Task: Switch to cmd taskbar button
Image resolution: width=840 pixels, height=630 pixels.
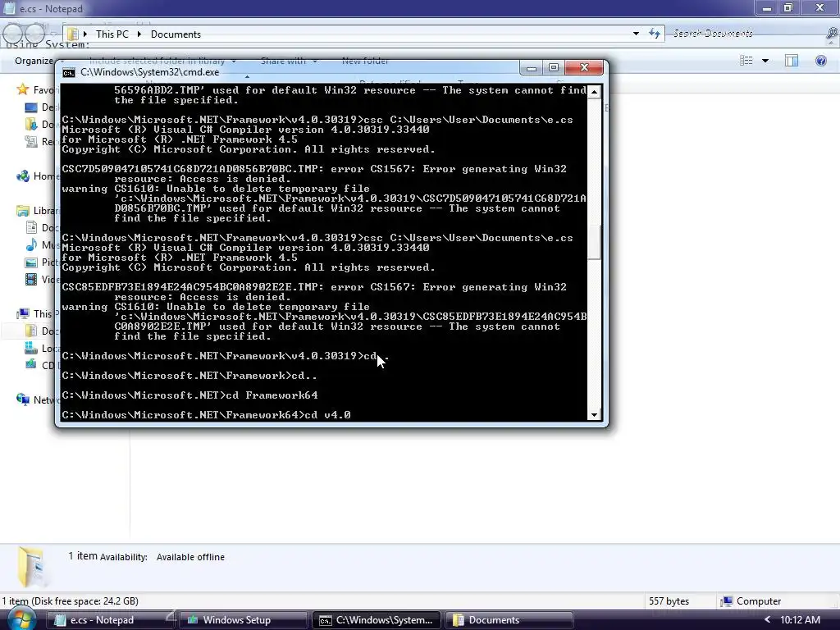Action: click(x=377, y=620)
